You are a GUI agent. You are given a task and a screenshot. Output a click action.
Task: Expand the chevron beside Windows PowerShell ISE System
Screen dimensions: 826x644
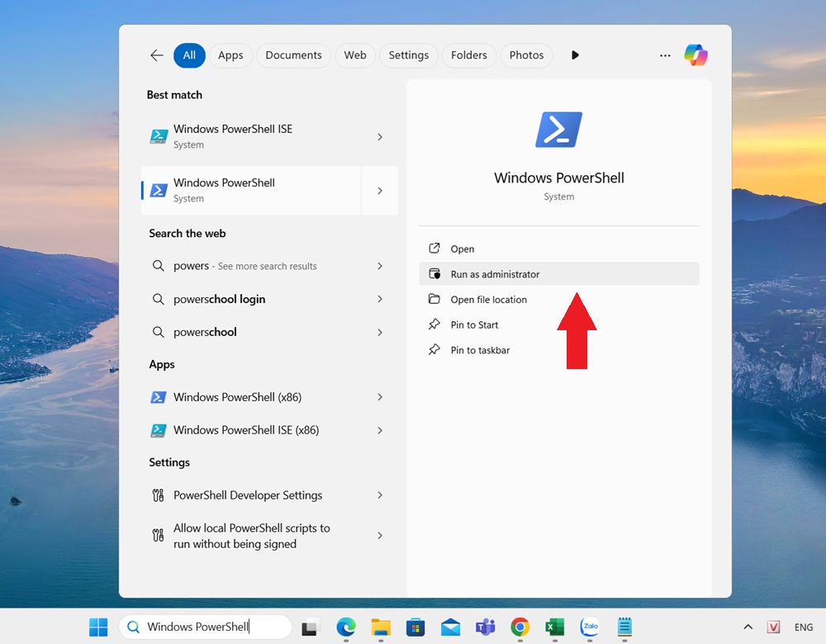[x=380, y=137]
